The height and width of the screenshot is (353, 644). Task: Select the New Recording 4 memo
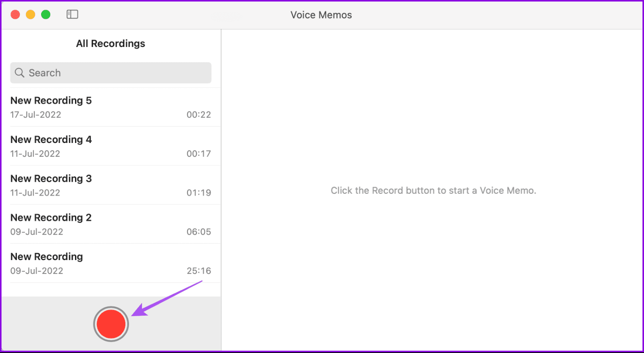pyautogui.click(x=110, y=146)
